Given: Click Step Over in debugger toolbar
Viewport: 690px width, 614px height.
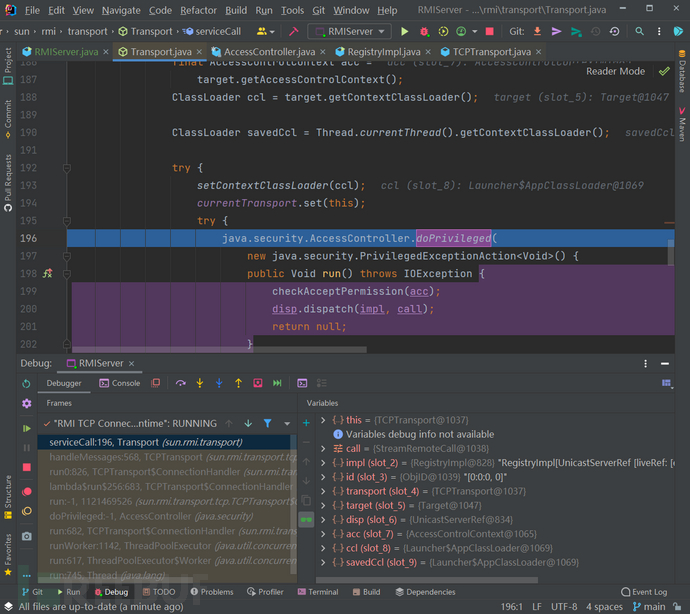Looking at the screenshot, I should pos(180,383).
